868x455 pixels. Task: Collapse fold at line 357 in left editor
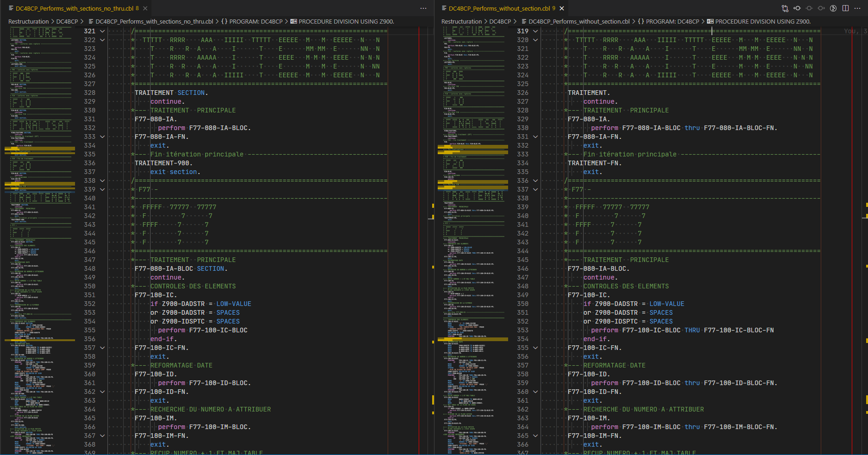click(102, 348)
